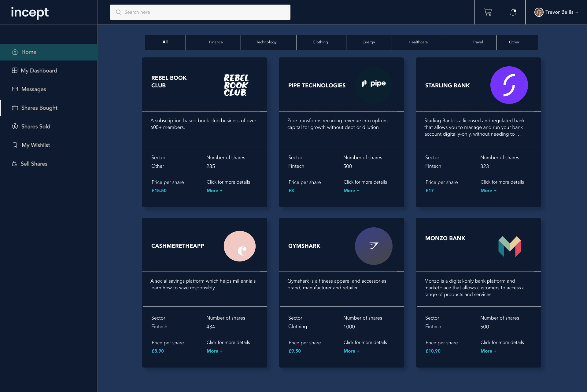Click More + on CashmereTheApp

coord(215,351)
